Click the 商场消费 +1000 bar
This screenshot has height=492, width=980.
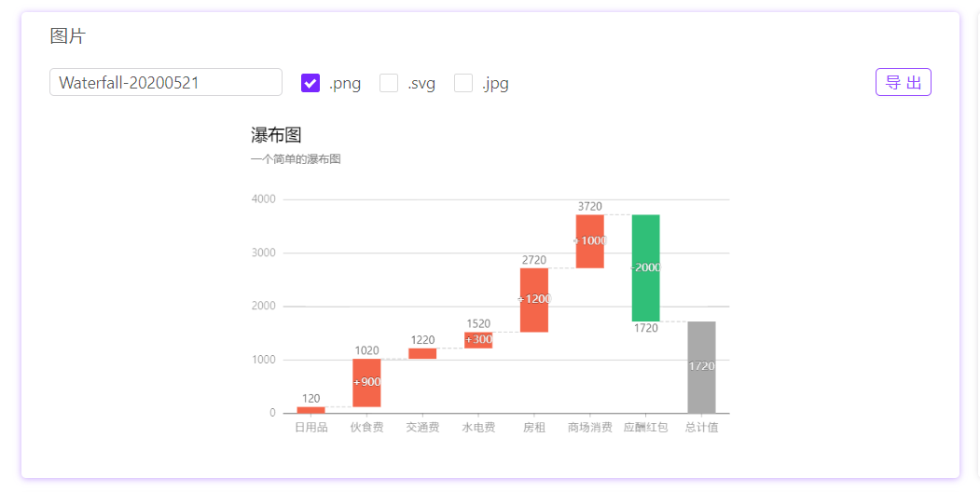point(590,241)
